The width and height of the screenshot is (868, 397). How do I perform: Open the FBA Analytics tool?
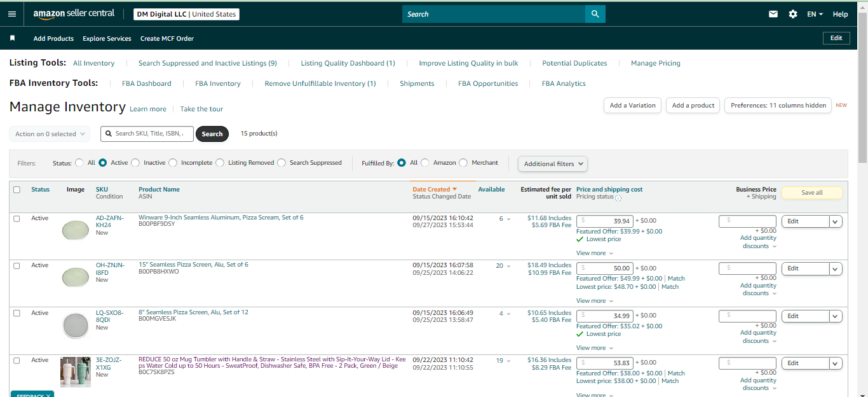564,83
